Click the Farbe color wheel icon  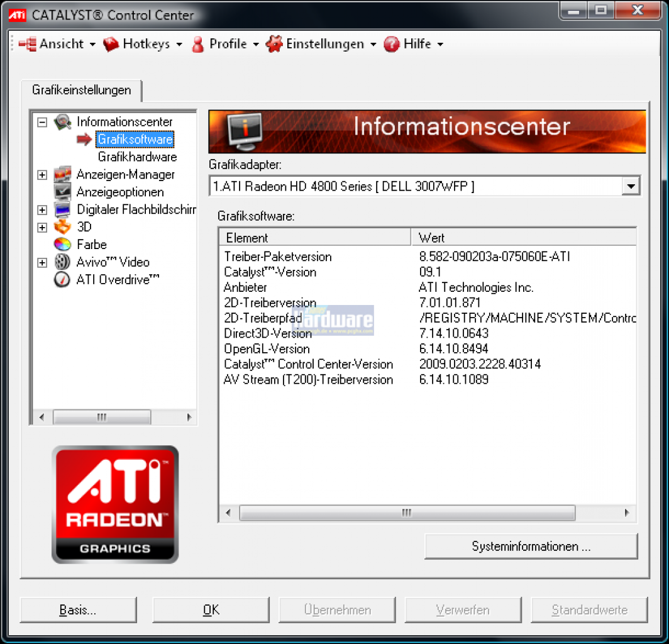(62, 245)
